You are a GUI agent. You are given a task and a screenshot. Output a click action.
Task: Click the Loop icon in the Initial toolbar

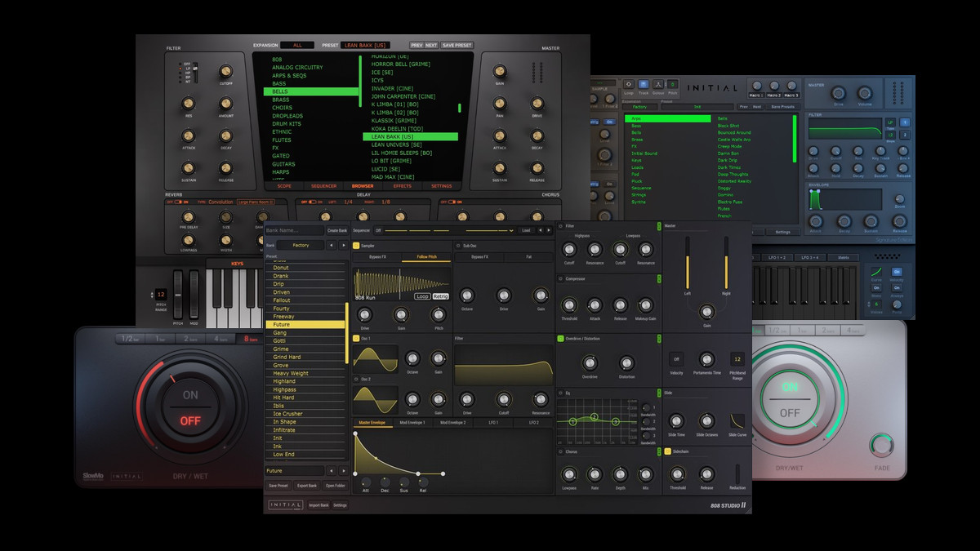pos(628,84)
